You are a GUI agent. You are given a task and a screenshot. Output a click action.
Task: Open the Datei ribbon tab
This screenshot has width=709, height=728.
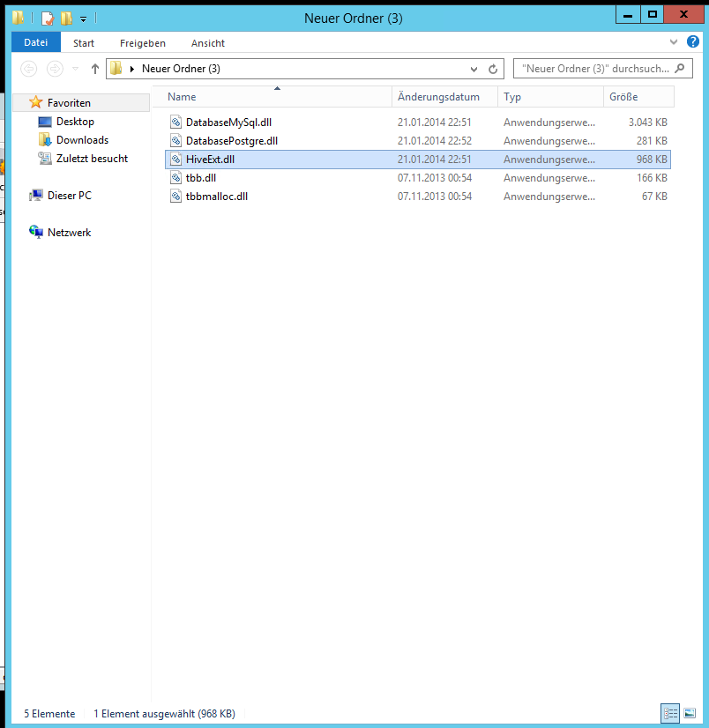[x=36, y=42]
